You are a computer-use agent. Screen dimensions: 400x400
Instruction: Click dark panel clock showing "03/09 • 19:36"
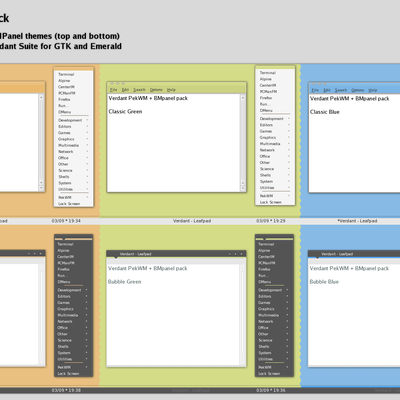pyautogui.click(x=271, y=390)
